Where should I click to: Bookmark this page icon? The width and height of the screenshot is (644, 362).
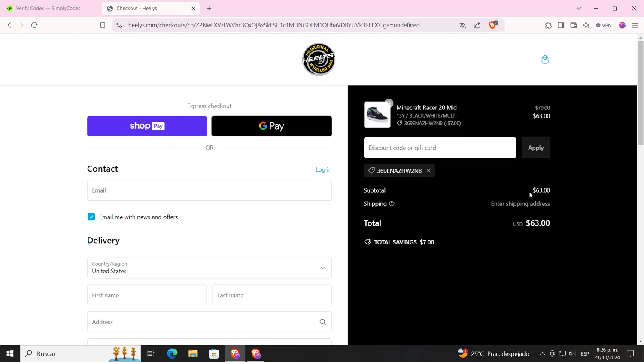(103, 25)
